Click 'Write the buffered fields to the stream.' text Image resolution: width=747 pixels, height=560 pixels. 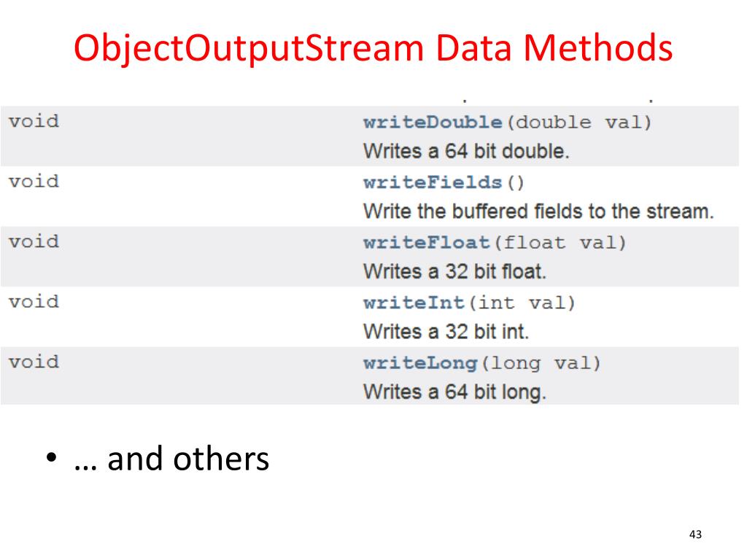[538, 211]
